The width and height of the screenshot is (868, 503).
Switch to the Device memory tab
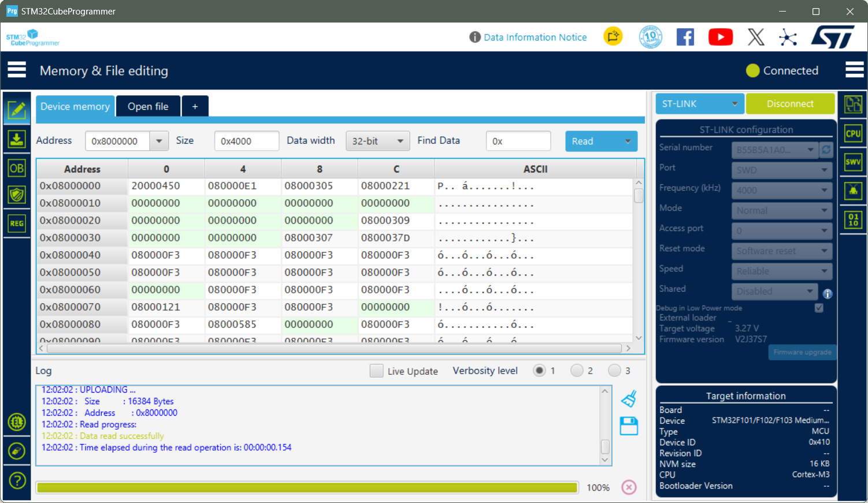[75, 106]
